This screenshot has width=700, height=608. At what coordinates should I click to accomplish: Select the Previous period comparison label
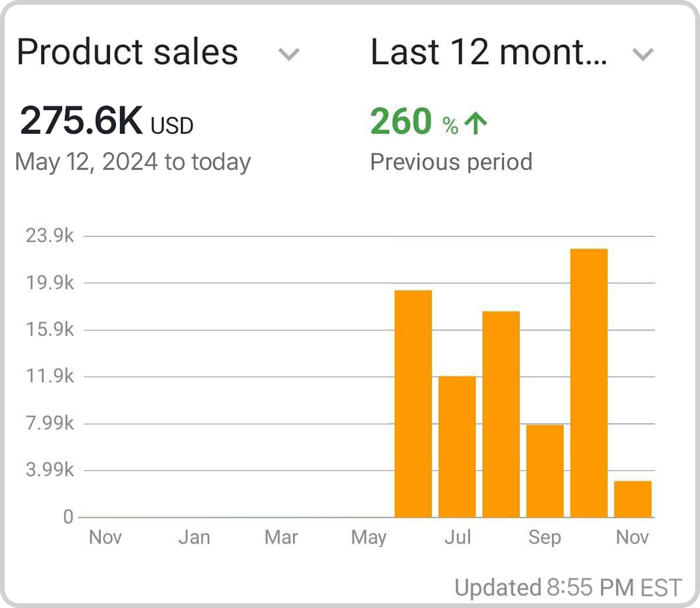pos(451,162)
